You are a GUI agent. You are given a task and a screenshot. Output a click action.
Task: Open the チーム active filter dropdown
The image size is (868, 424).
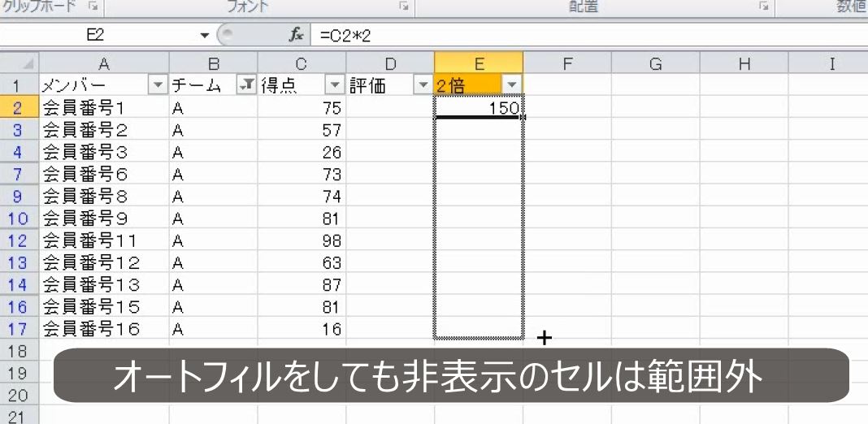click(x=245, y=85)
